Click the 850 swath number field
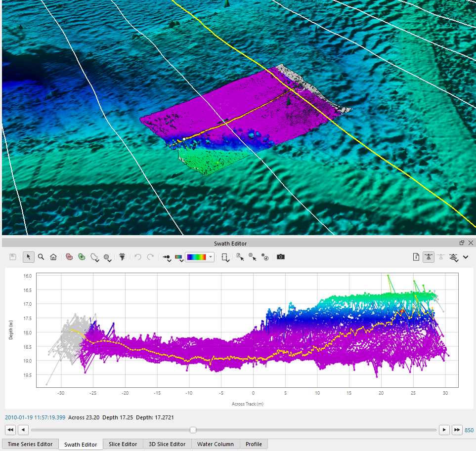476x451 pixels. (469, 430)
